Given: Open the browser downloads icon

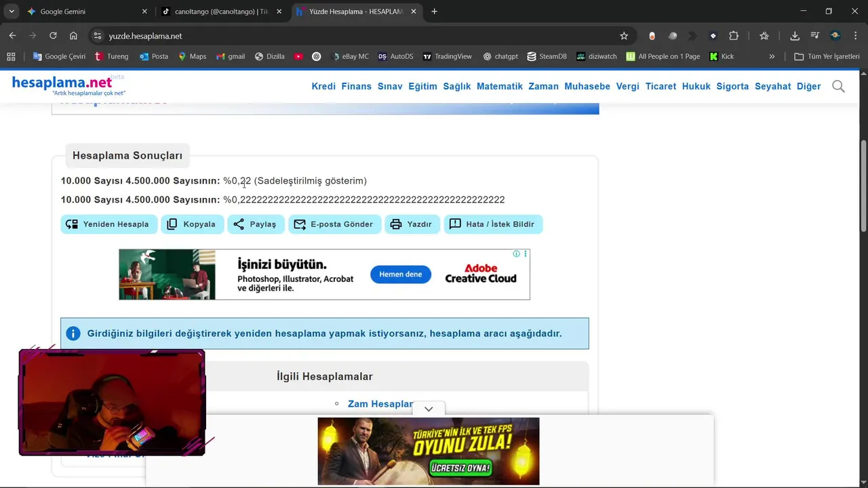Looking at the screenshot, I should pyautogui.click(x=795, y=36).
